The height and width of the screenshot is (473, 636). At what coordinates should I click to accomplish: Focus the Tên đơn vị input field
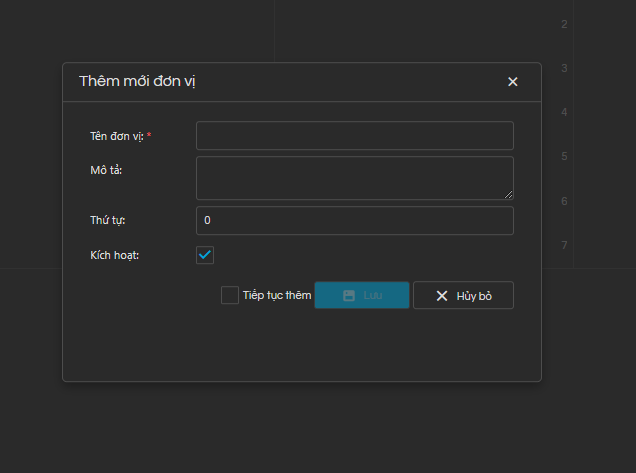pos(354,136)
